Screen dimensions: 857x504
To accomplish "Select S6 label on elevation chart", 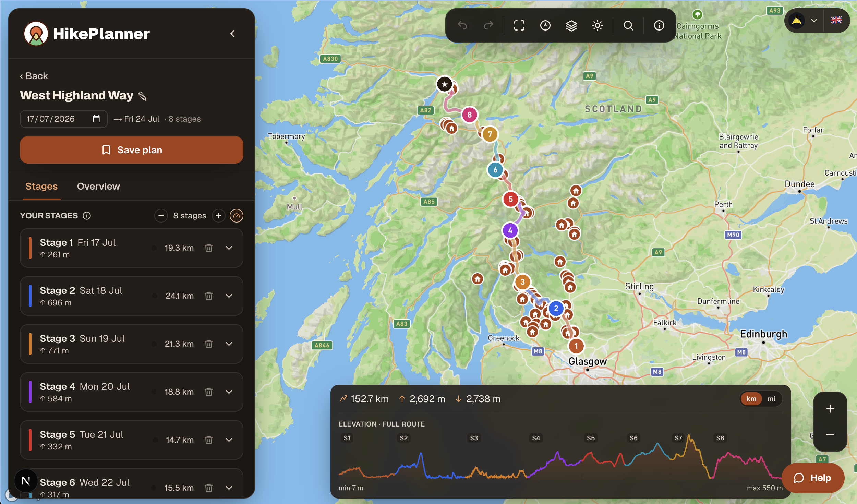I will (634, 438).
